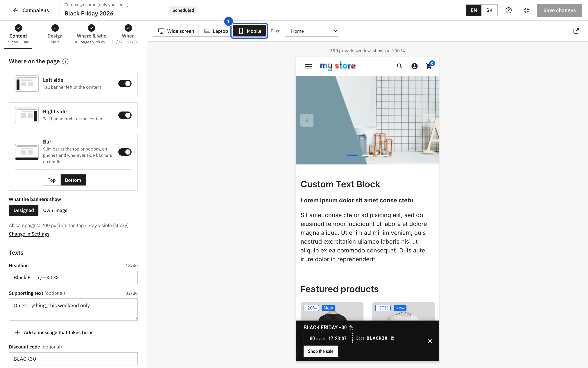Open the Change in Settings link
The image size is (588, 368).
click(x=29, y=234)
